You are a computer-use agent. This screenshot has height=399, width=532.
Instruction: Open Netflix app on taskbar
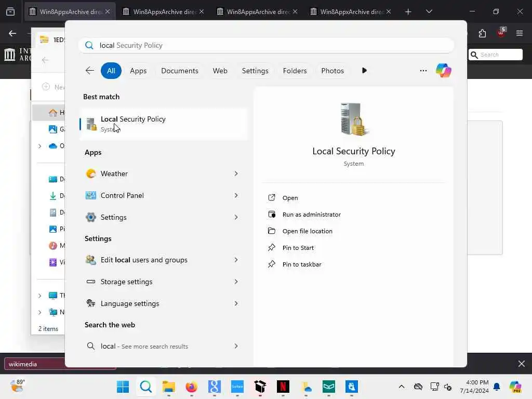[283, 387]
